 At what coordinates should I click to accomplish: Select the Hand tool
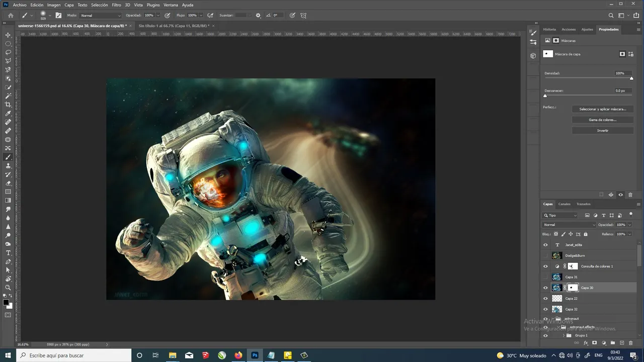pyautogui.click(x=8, y=279)
